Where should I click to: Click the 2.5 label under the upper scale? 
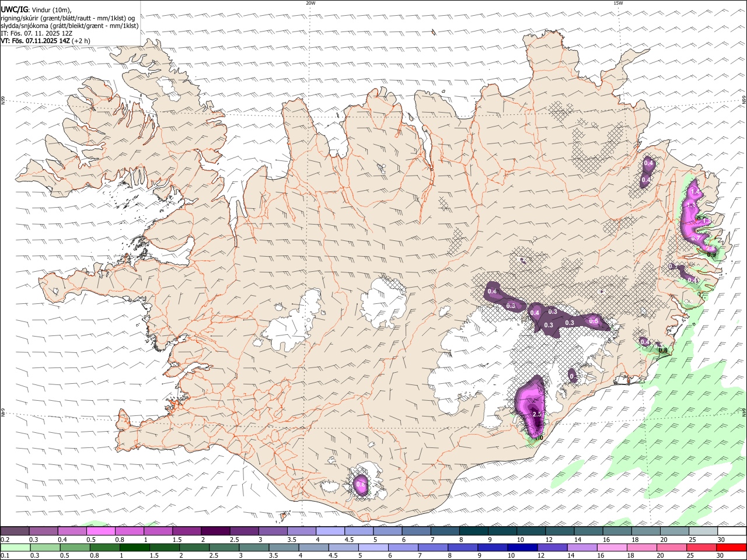234,540
